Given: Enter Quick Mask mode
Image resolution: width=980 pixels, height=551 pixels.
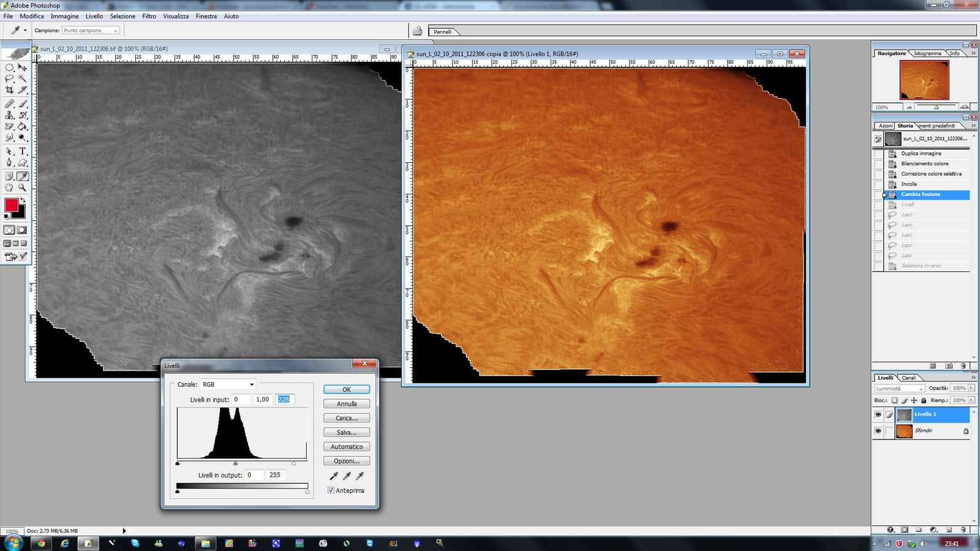Looking at the screenshot, I should click(22, 230).
